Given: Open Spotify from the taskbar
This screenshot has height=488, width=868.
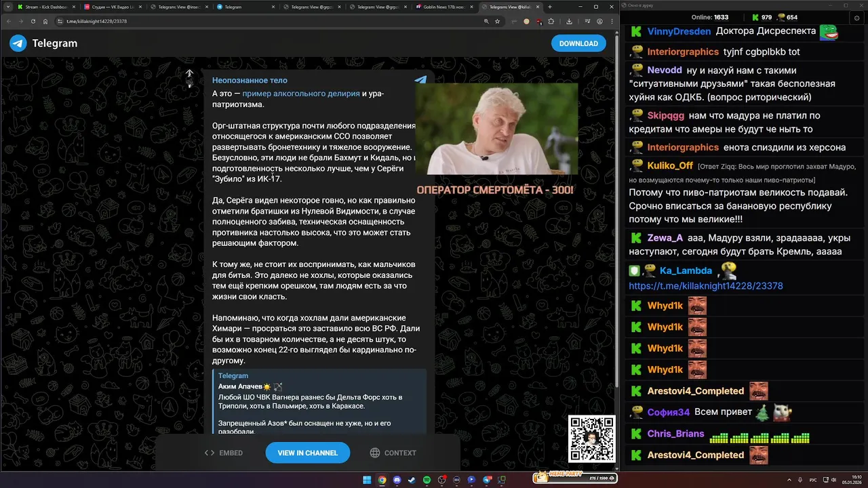Looking at the screenshot, I should pos(427,480).
